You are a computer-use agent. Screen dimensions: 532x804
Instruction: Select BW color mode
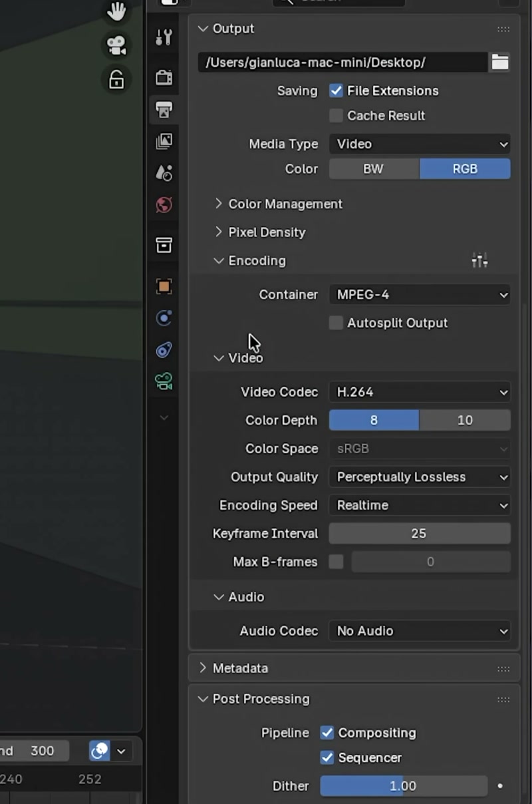pos(374,168)
